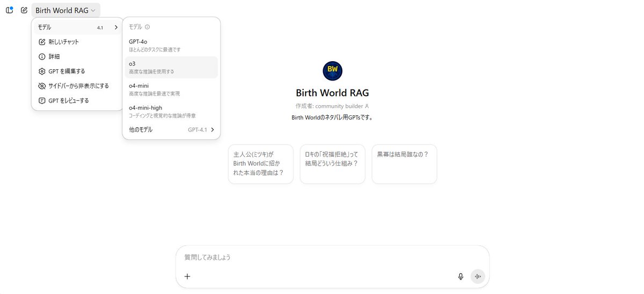
Task: Pick the o4-mini model
Action: tap(171, 89)
